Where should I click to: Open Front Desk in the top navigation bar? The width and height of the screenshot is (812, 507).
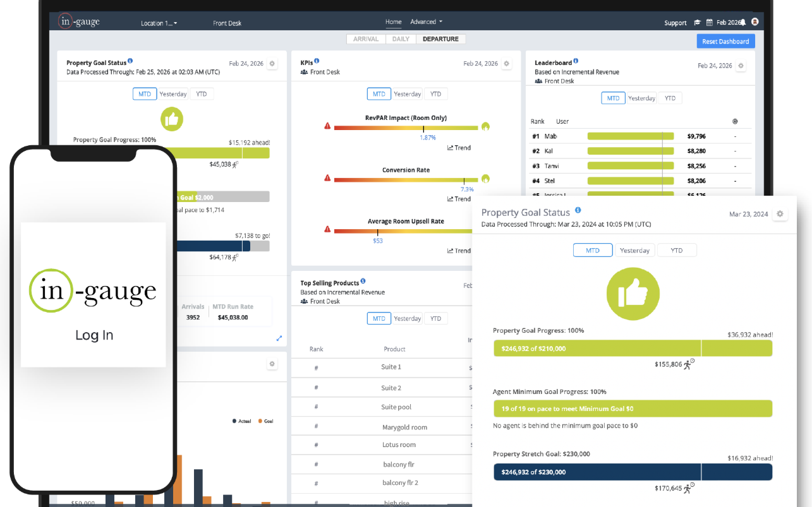[227, 23]
